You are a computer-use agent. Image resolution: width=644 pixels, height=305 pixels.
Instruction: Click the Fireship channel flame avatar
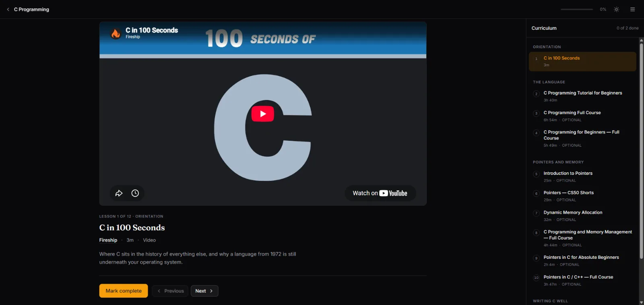coord(116,34)
